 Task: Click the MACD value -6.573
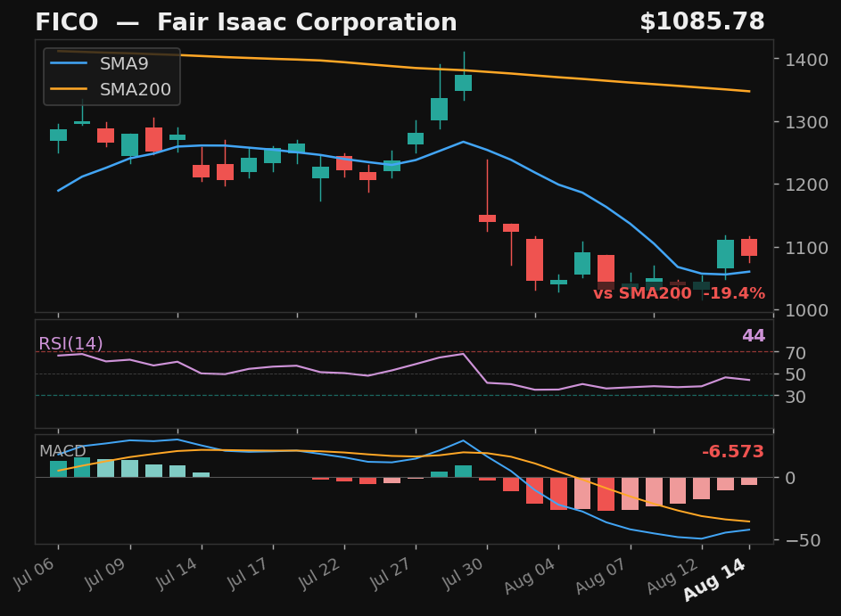[733, 451]
